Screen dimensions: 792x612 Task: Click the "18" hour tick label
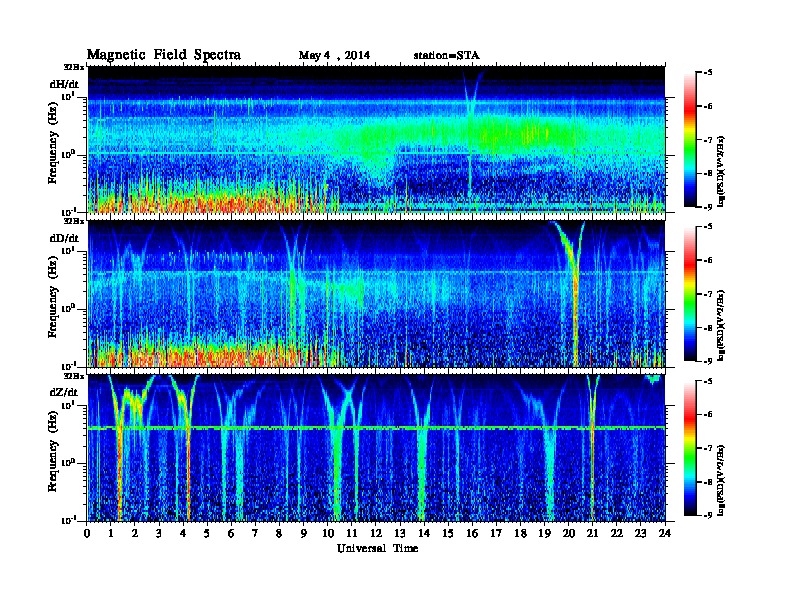click(x=520, y=534)
